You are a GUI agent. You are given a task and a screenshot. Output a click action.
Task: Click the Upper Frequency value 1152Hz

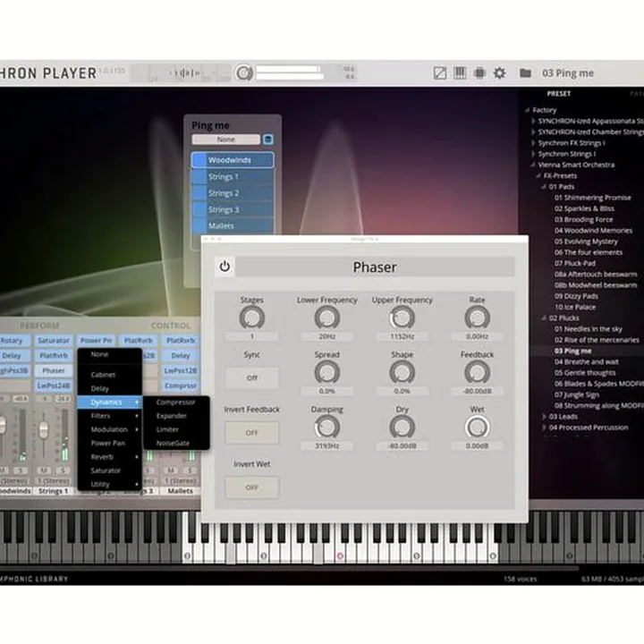pos(402,336)
